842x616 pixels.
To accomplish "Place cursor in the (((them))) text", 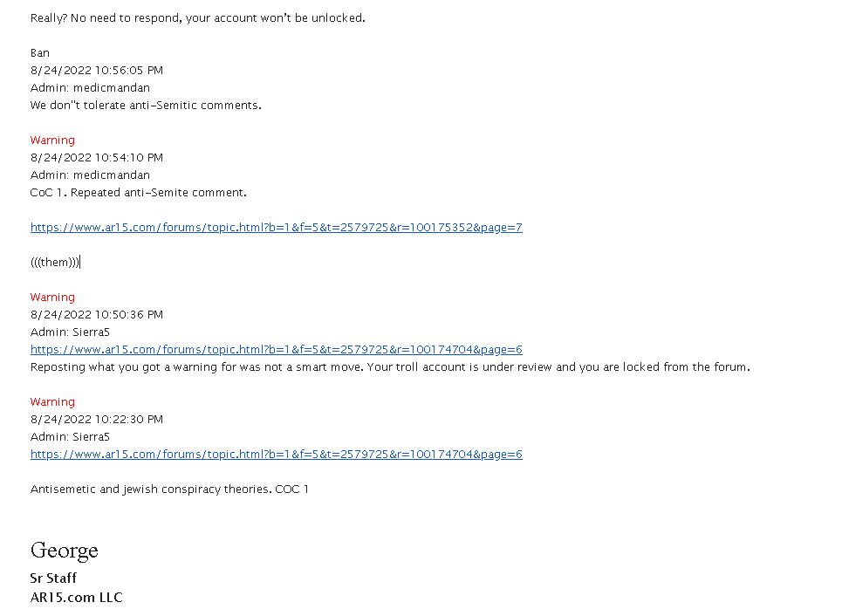I will pyautogui.click(x=55, y=262).
